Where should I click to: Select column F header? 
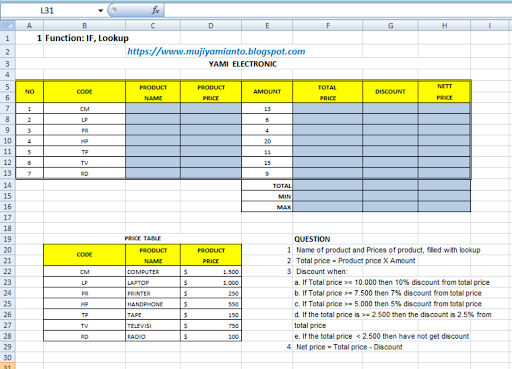pyautogui.click(x=327, y=26)
